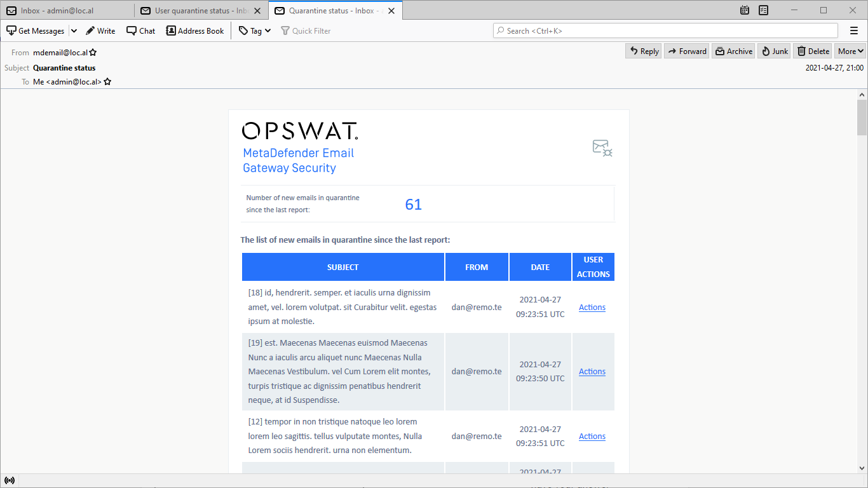Expand the Get Messages dropdown arrow
868x488 pixels.
[x=74, y=30]
